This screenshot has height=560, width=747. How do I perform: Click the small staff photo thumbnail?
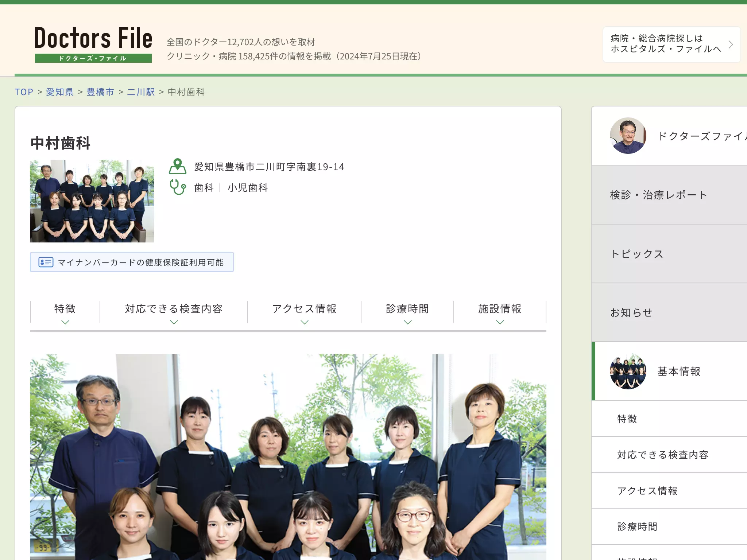[92, 201]
